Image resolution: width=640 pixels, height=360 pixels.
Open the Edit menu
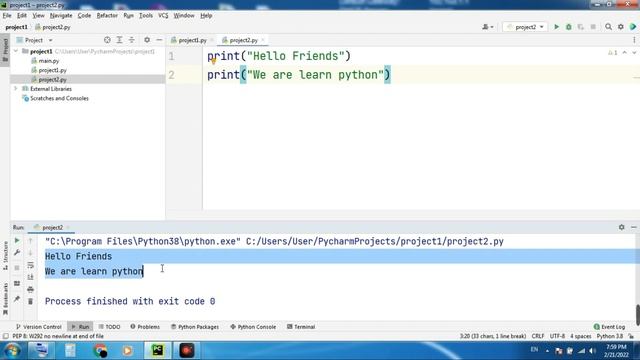pos(22,16)
